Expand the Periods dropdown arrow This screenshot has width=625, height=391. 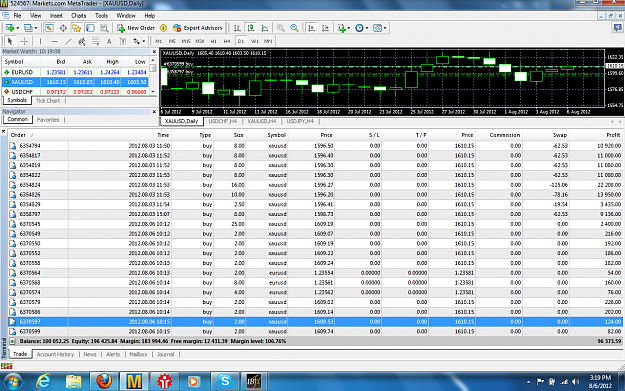click(367, 28)
